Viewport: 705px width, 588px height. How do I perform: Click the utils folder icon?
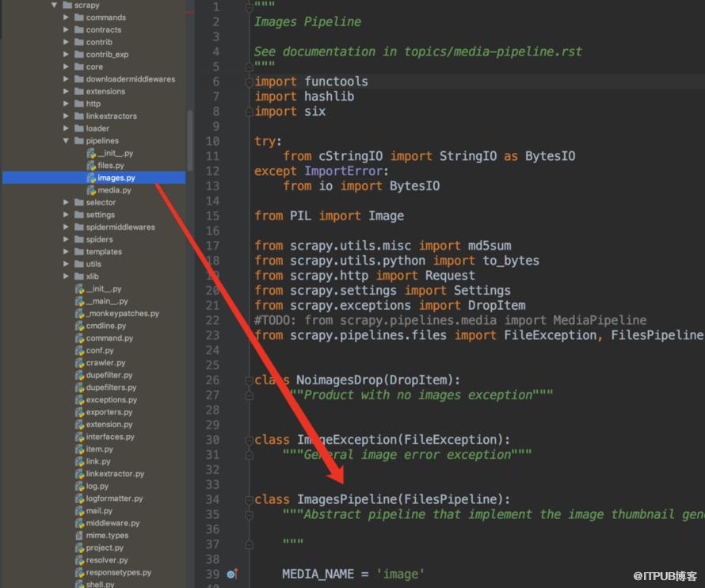(79, 264)
